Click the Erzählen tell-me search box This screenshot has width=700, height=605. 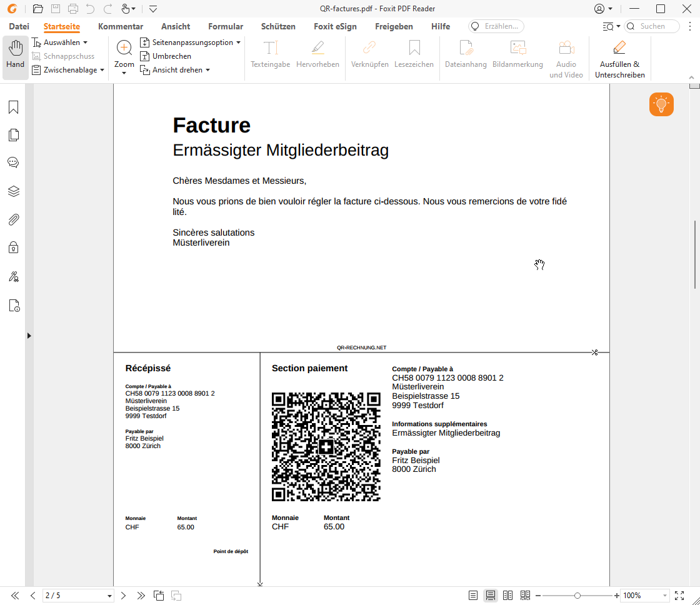point(496,26)
